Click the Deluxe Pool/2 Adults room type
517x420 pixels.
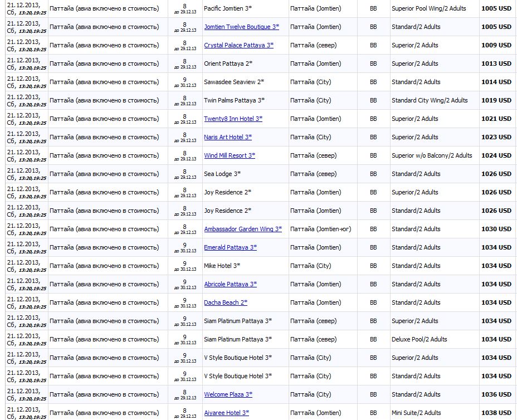tap(419, 339)
